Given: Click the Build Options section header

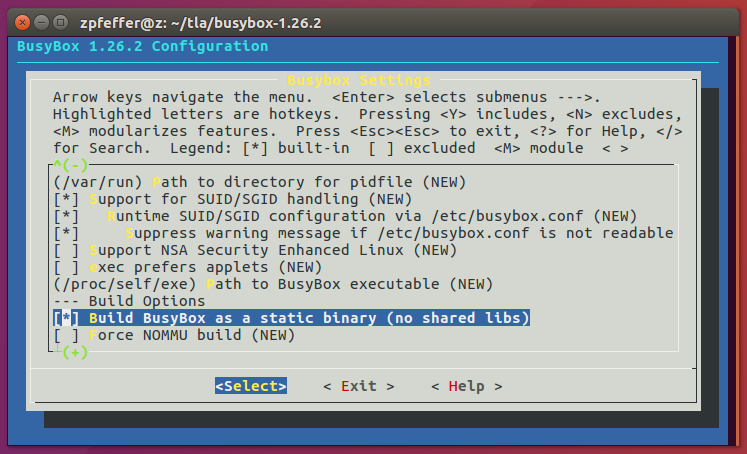Looking at the screenshot, I should pos(129,301).
